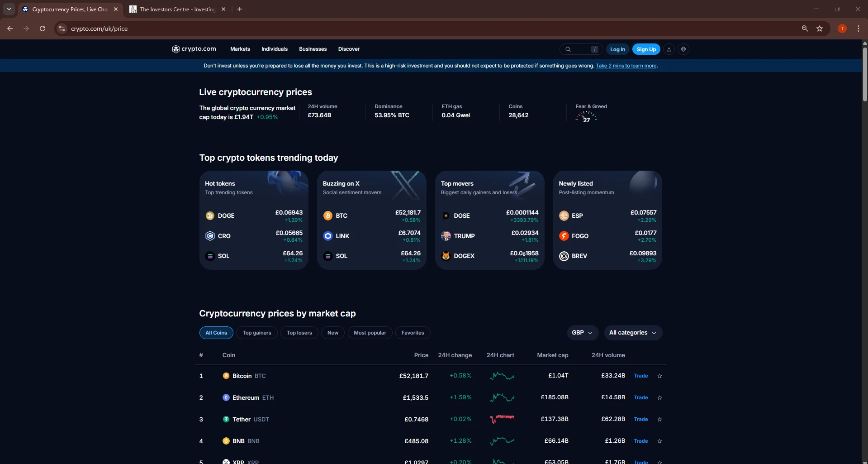This screenshot has width=868, height=464.
Task: Select the Top losers filter
Action: (x=299, y=333)
